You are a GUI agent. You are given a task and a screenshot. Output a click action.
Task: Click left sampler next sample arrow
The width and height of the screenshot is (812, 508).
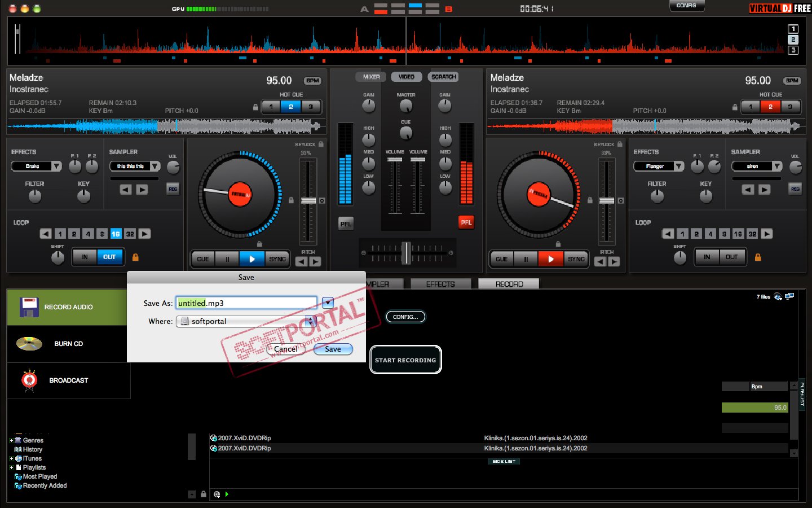pos(142,190)
